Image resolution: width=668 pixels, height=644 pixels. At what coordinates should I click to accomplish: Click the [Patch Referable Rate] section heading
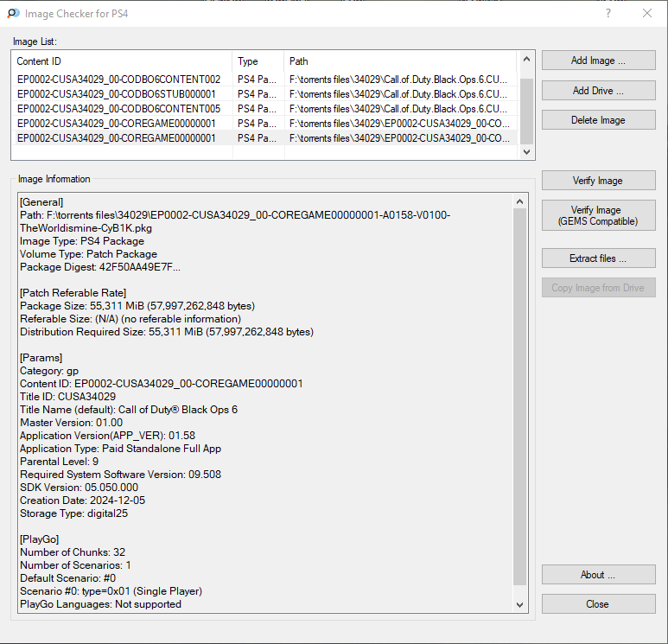pos(73,293)
